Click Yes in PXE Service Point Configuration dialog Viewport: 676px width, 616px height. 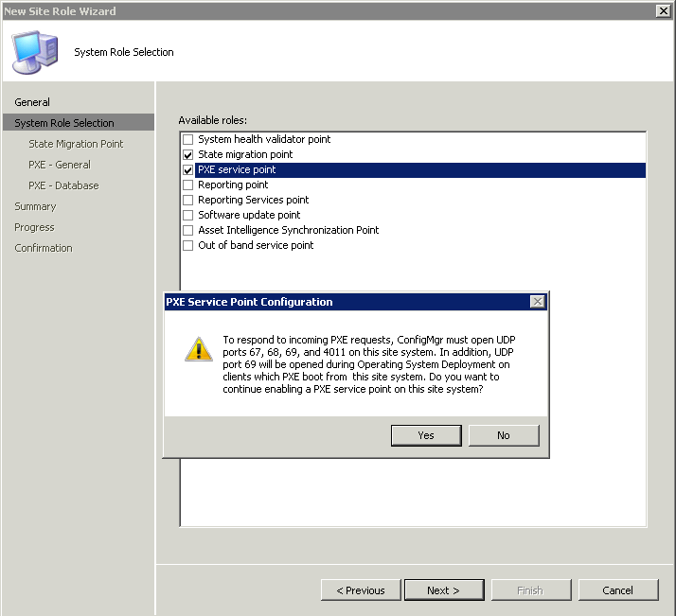tap(426, 435)
